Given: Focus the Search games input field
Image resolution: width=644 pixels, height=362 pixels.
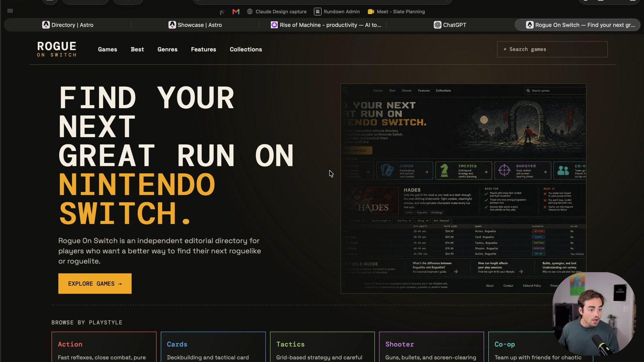Looking at the screenshot, I should 552,49.
